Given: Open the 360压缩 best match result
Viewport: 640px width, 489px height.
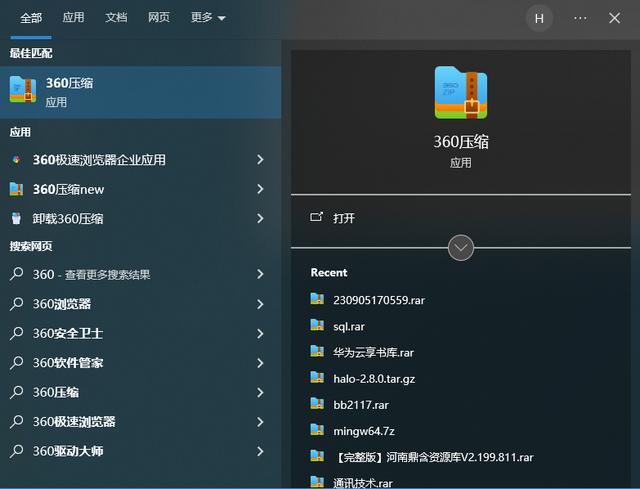Looking at the screenshot, I should click(140, 92).
